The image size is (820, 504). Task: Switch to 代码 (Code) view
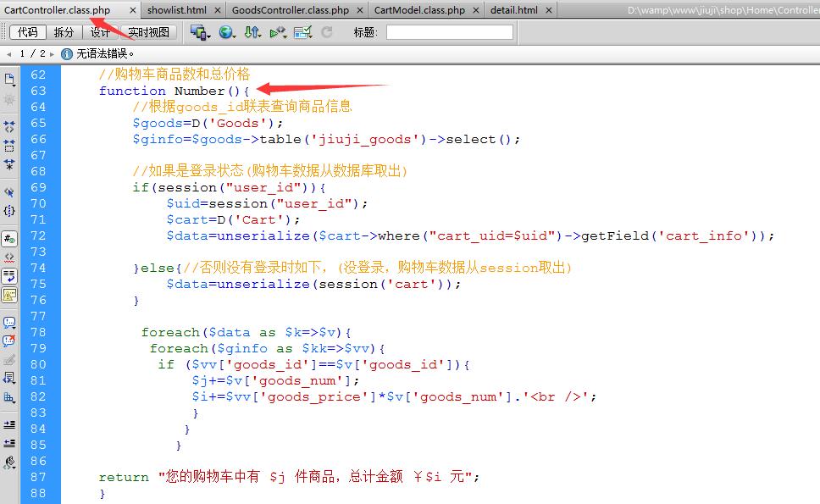point(28,32)
